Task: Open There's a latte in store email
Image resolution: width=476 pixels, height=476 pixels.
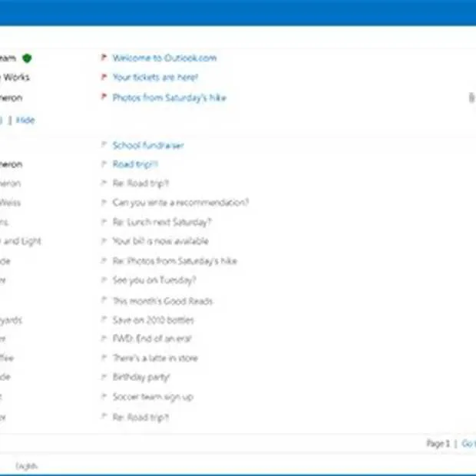Action: pyautogui.click(x=155, y=359)
